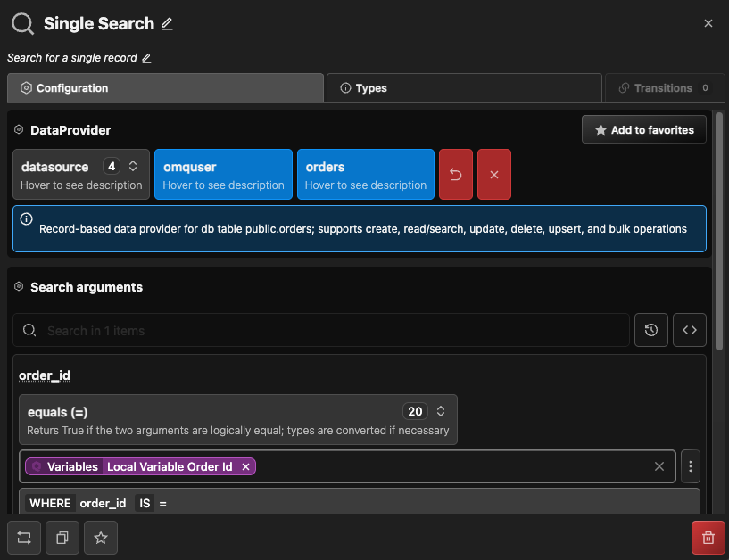Screen dimensions: 729x560
Task: Open the Transitions tab
Action: [663, 88]
